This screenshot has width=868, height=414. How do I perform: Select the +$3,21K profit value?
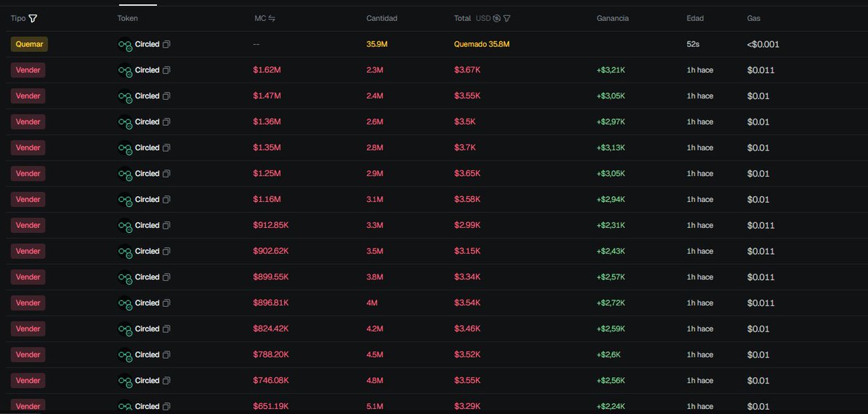pyautogui.click(x=610, y=70)
